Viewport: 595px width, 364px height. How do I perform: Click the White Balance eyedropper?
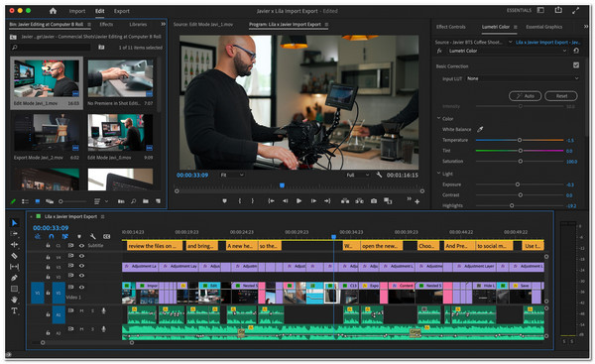(x=480, y=129)
